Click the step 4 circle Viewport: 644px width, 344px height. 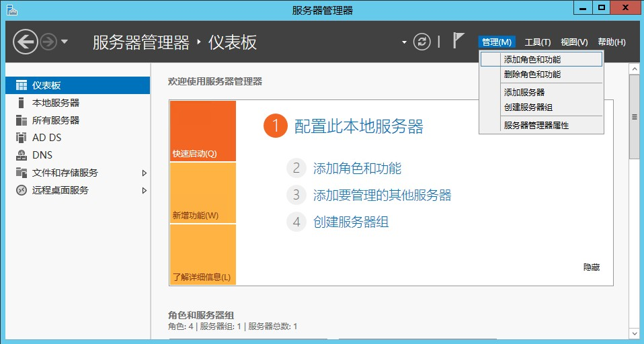coord(296,222)
